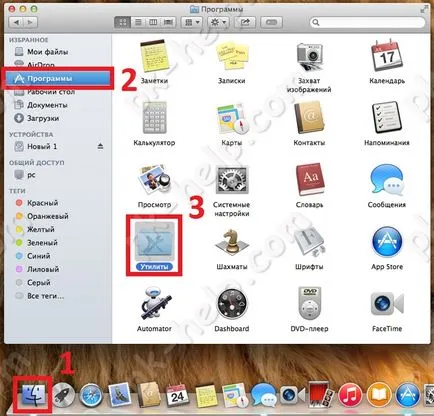434x416 pixels.
Task: Switch to list view mode
Action: (x=138, y=22)
